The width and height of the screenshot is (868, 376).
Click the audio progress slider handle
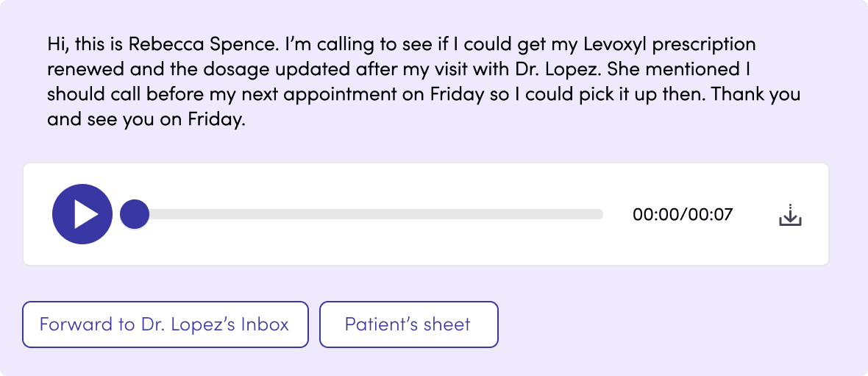(x=135, y=214)
